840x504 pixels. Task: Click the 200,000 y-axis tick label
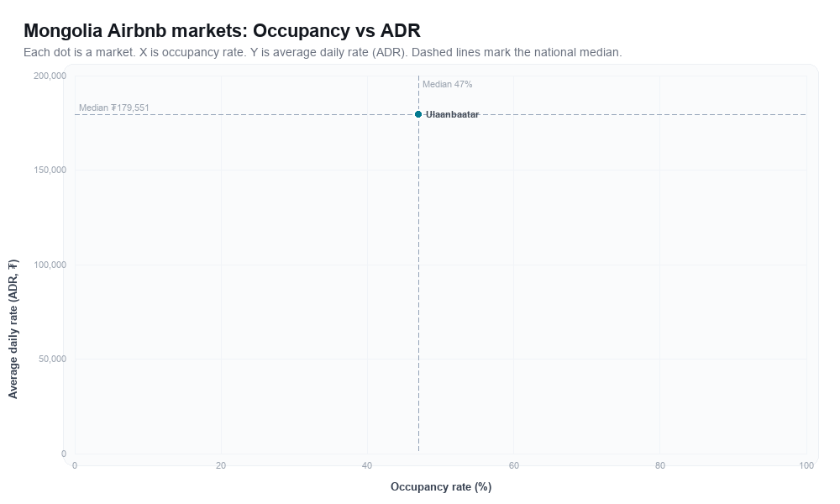tap(50, 76)
